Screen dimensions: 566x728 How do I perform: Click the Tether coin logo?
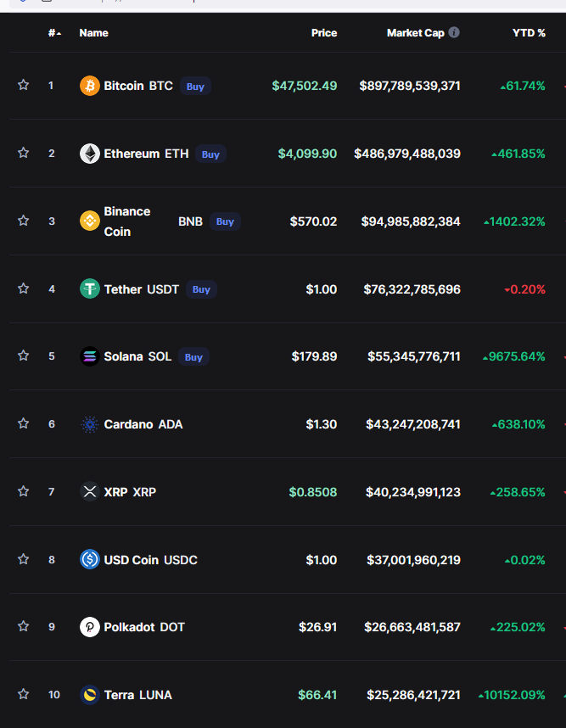tap(90, 288)
